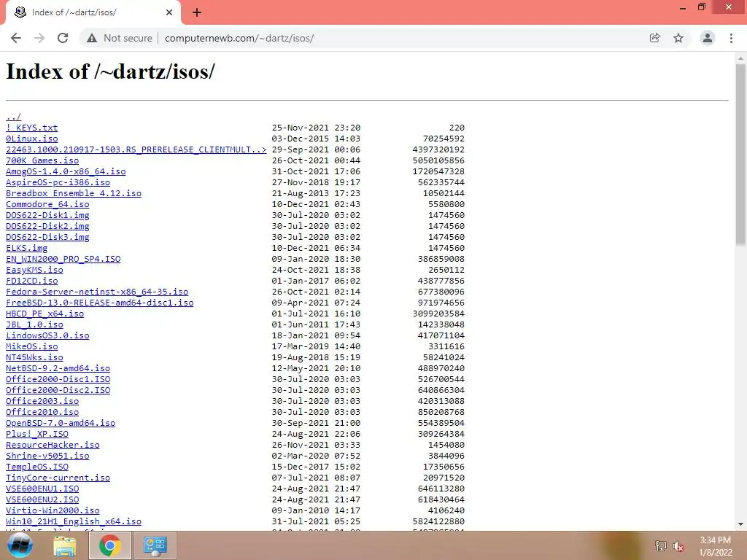Download 700K_Games.iso
This screenshot has width=747, height=560.
click(x=42, y=160)
